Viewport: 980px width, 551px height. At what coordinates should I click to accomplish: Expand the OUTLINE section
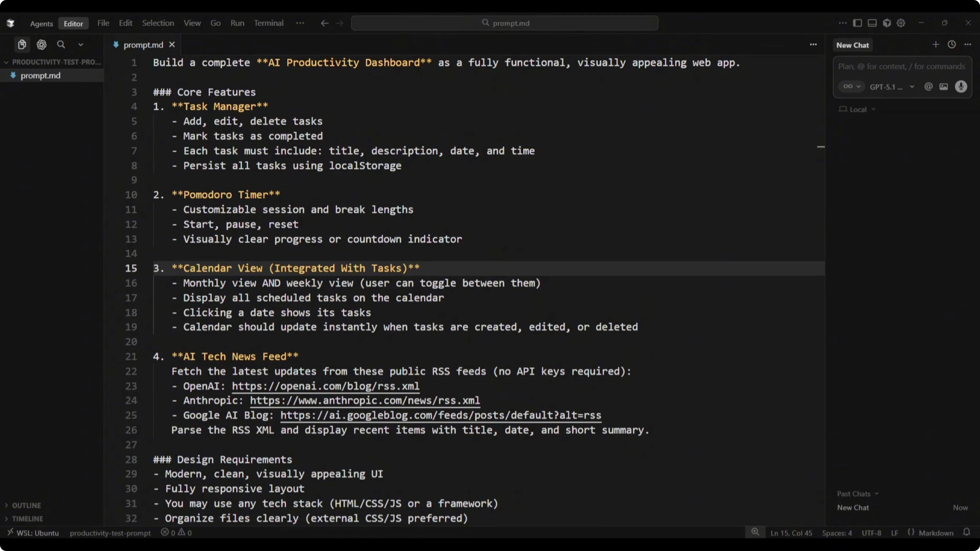(x=26, y=505)
